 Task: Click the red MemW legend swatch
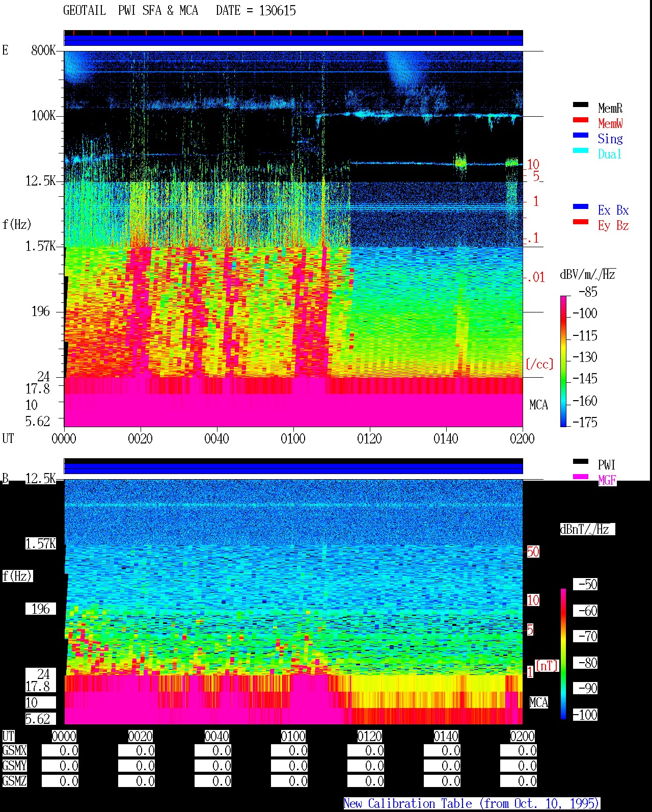pyautogui.click(x=581, y=120)
